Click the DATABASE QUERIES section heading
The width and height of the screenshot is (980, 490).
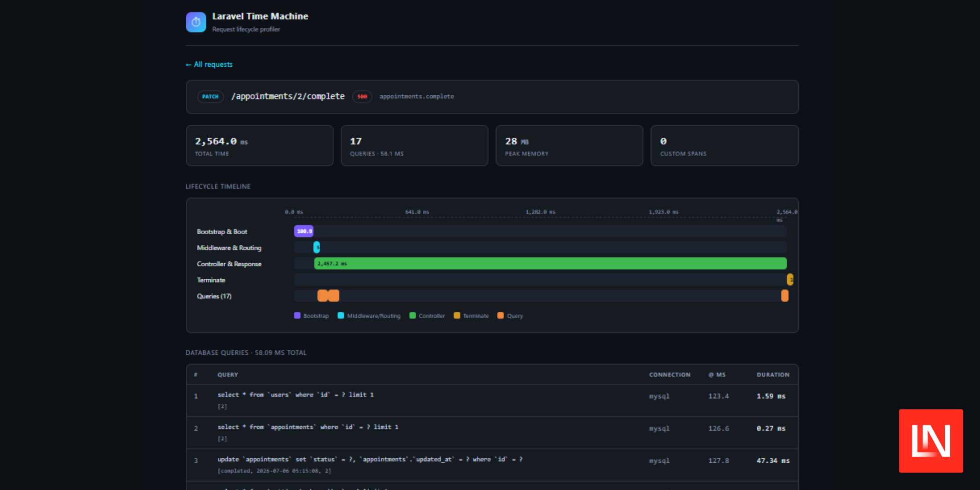[x=246, y=352]
